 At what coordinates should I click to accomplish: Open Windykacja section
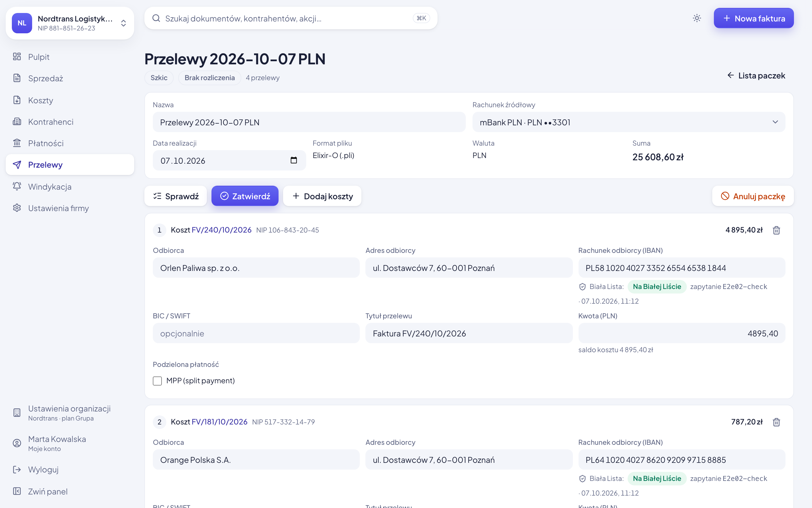(x=70, y=187)
